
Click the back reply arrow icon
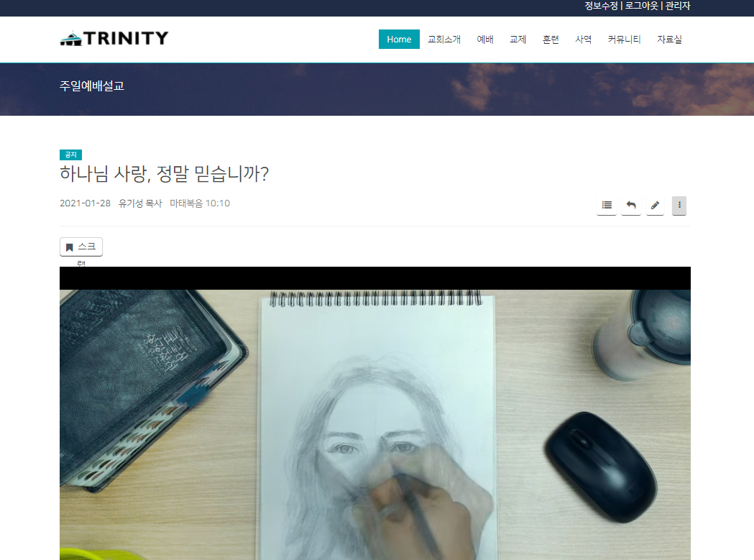(630, 205)
